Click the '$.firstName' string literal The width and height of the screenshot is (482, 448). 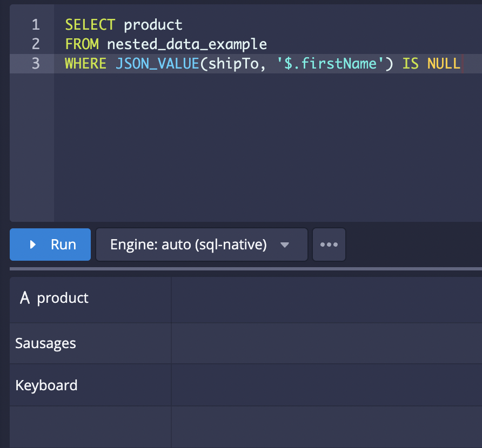click(x=334, y=63)
